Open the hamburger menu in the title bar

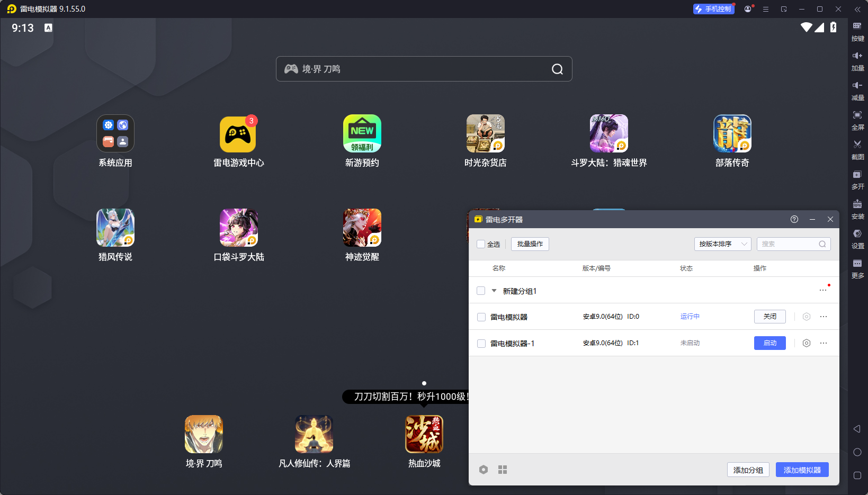pyautogui.click(x=766, y=9)
